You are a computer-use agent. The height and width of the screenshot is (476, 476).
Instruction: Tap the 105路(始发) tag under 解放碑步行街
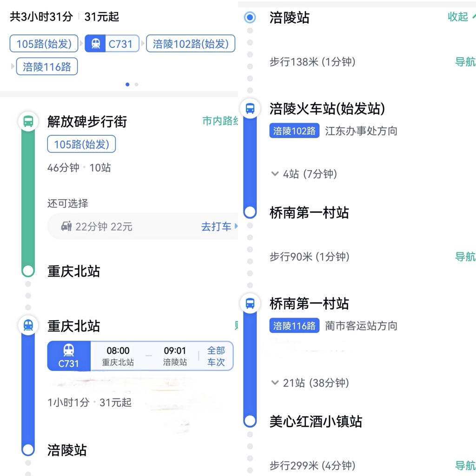81,145
